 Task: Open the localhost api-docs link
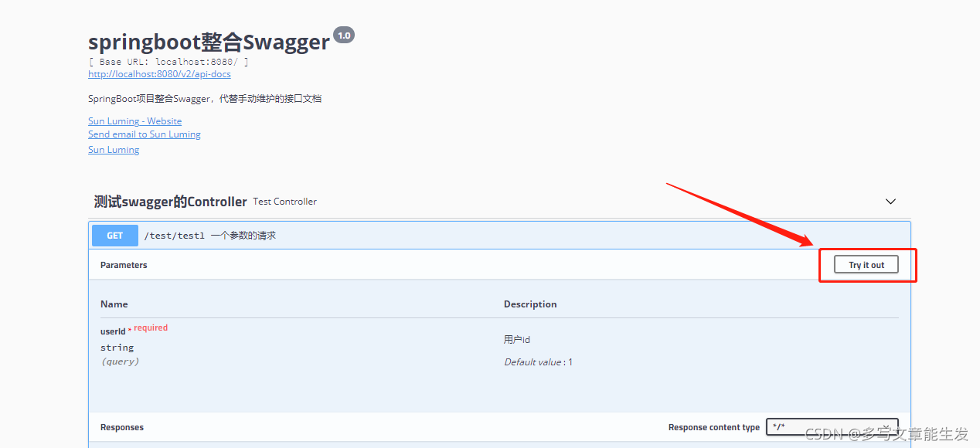tap(159, 74)
